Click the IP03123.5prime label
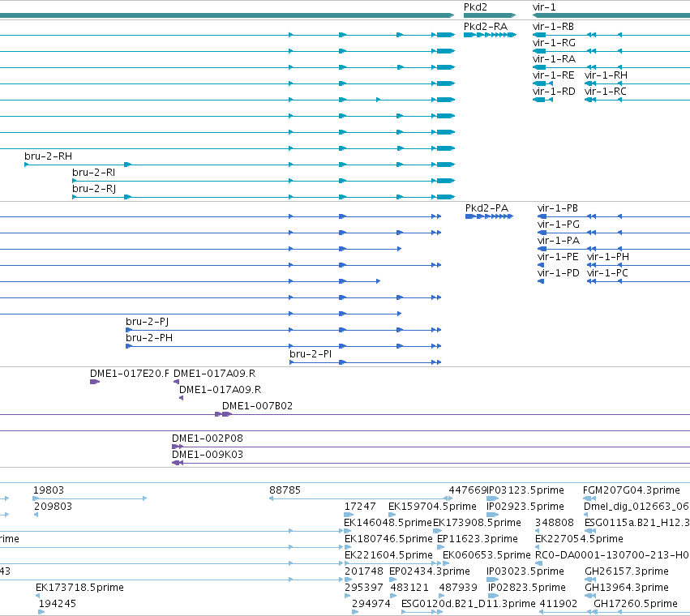 pyautogui.click(x=525, y=490)
